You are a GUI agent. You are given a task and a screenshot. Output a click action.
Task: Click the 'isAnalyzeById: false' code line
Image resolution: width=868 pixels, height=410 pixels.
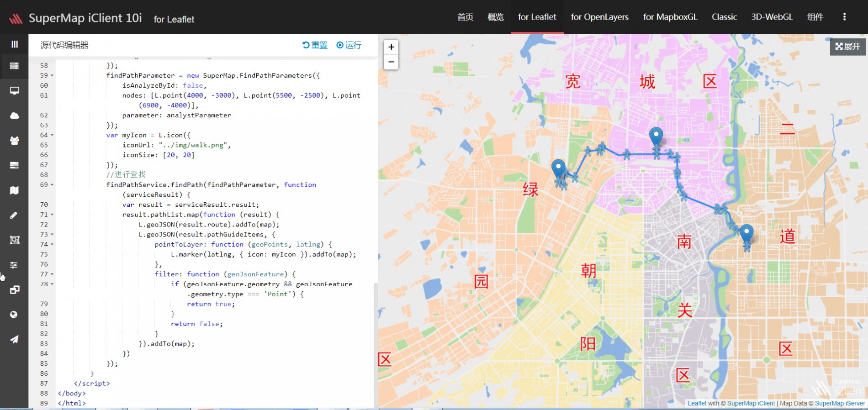164,85
